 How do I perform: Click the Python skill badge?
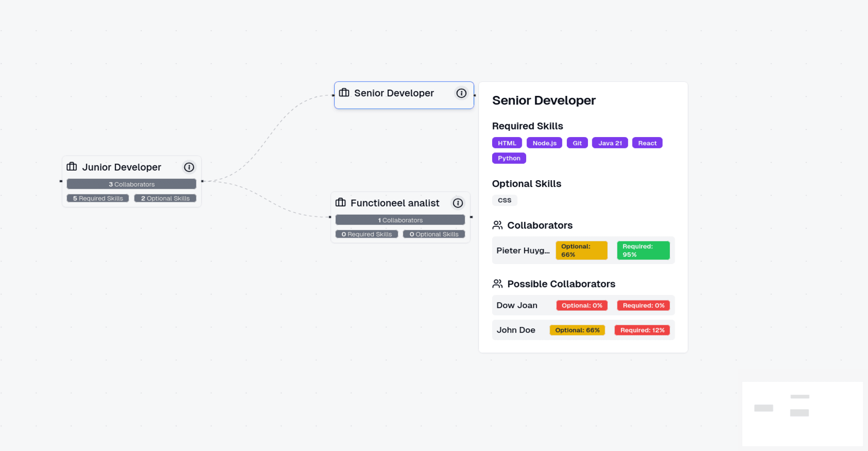pyautogui.click(x=508, y=158)
